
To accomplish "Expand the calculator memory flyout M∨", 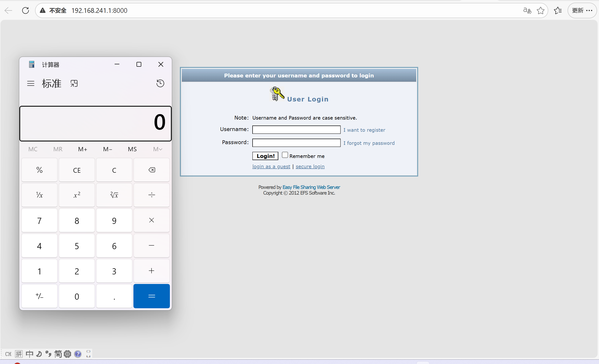I will [157, 149].
